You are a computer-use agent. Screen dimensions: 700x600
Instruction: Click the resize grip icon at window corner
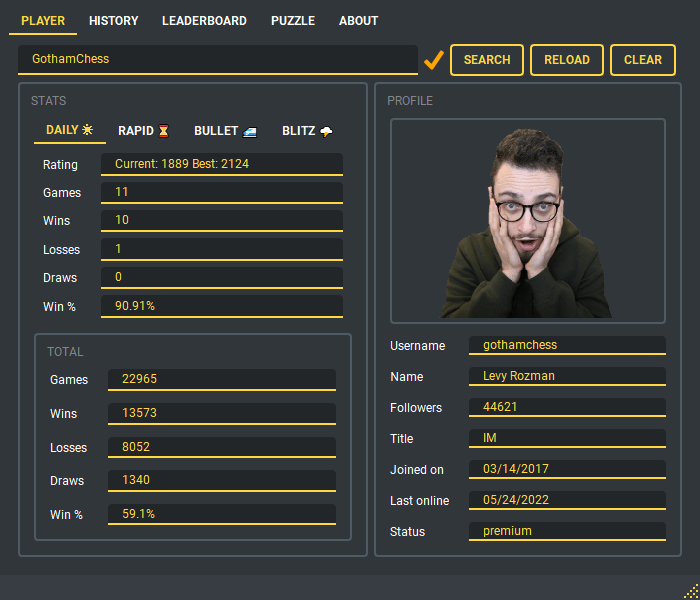tap(691, 591)
